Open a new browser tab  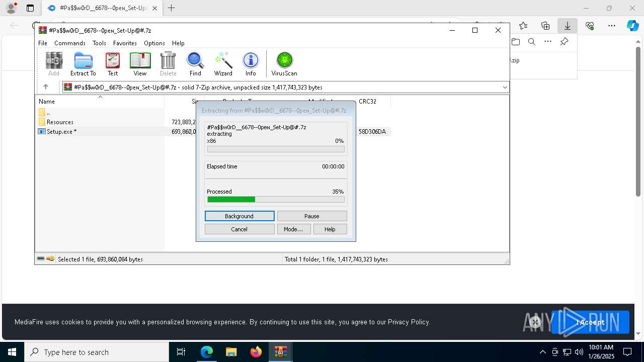click(x=172, y=8)
